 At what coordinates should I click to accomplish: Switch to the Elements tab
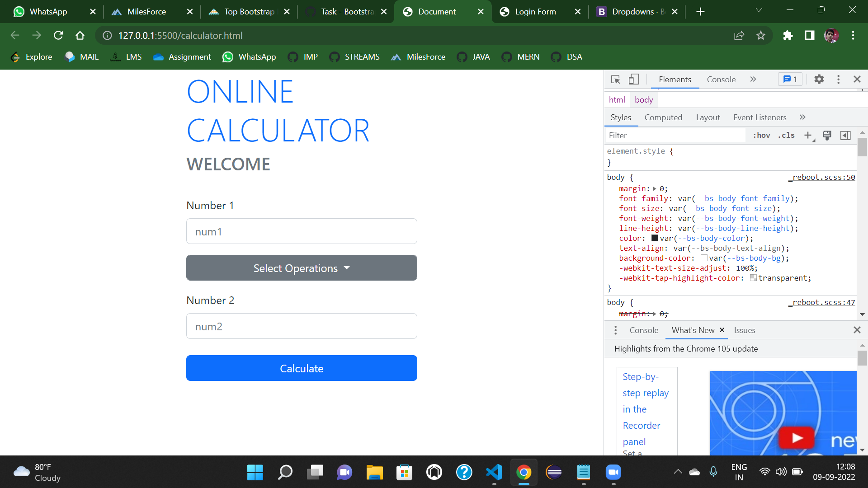[x=675, y=80]
